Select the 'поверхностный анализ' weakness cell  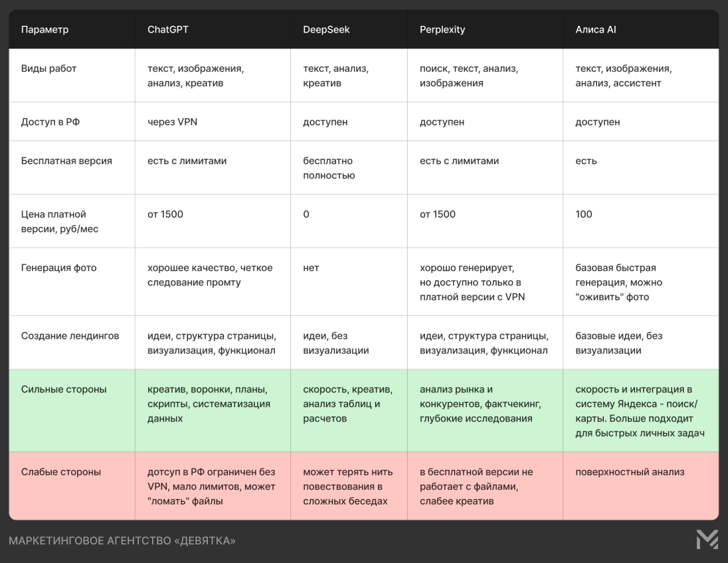(630, 472)
